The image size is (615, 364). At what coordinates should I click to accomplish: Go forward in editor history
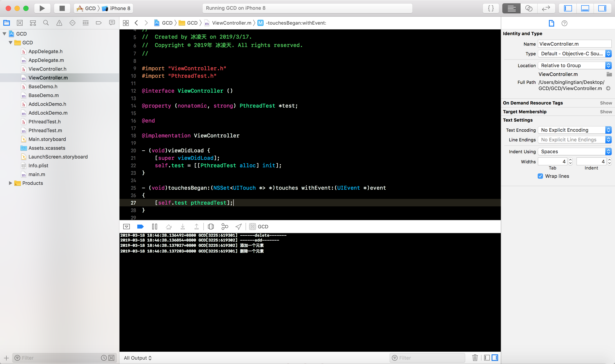tap(146, 23)
